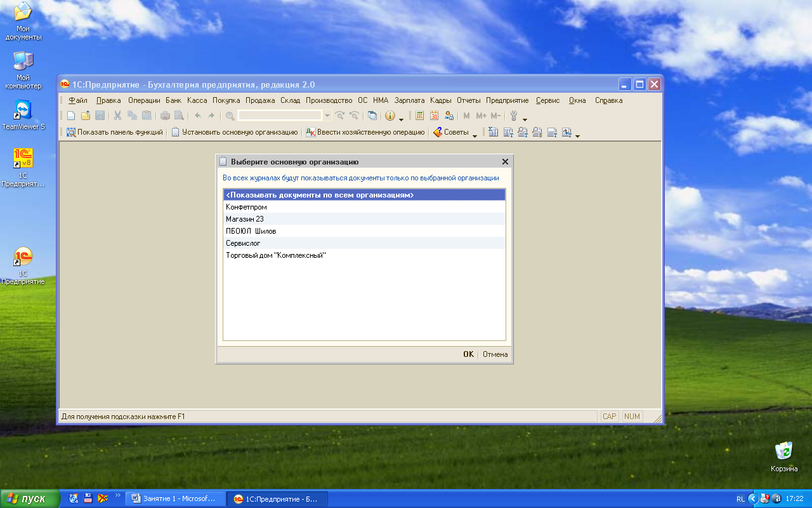Click Установить основную организацию button
The width and height of the screenshot is (812, 508).
(x=235, y=132)
